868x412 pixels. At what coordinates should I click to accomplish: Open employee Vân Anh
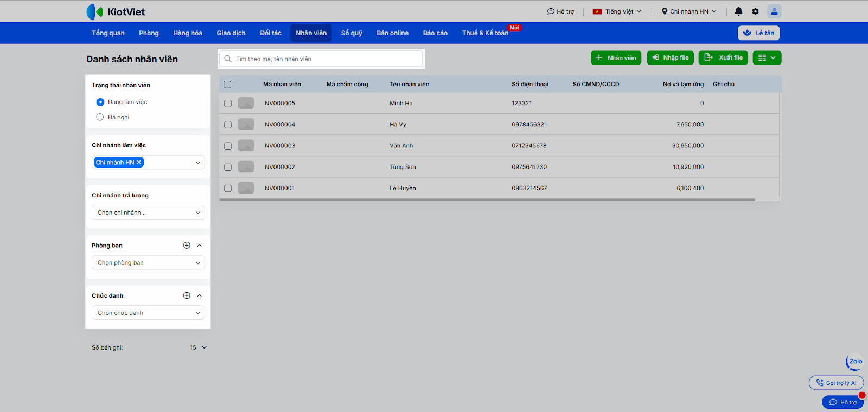[401, 146]
